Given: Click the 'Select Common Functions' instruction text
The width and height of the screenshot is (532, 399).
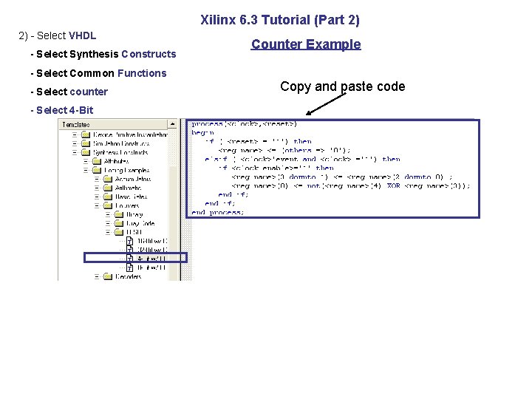Looking at the screenshot, I should click(x=101, y=73).
